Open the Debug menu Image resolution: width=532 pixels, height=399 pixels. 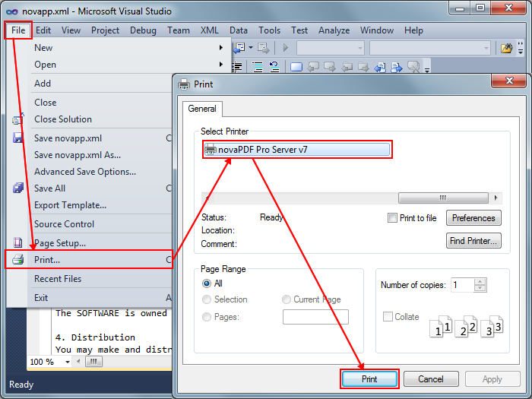click(x=143, y=30)
